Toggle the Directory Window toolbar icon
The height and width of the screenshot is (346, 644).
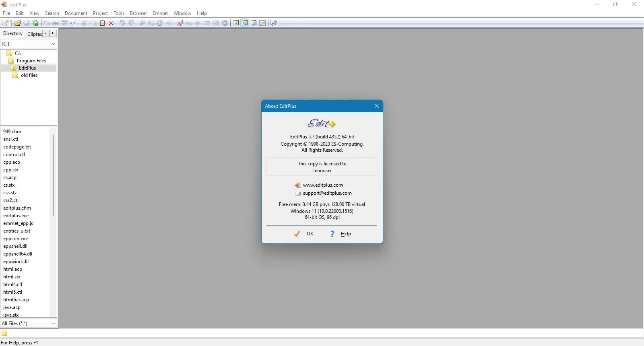236,23
